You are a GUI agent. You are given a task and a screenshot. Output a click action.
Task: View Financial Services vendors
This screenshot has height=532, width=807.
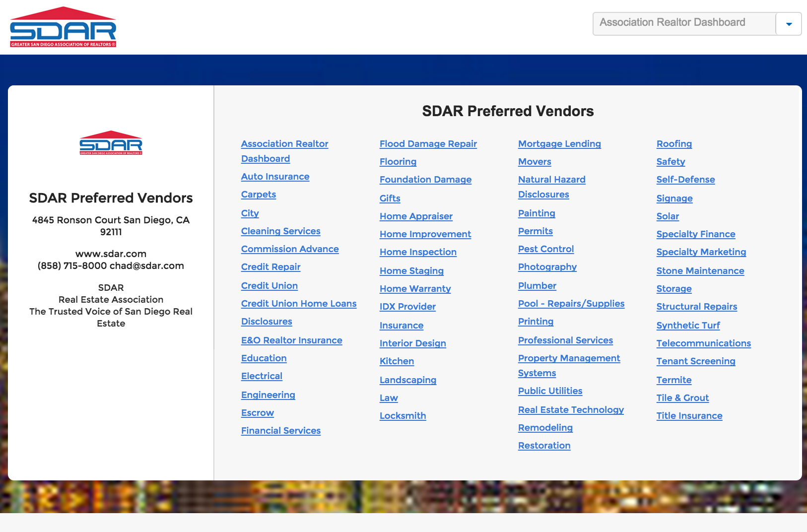click(280, 431)
